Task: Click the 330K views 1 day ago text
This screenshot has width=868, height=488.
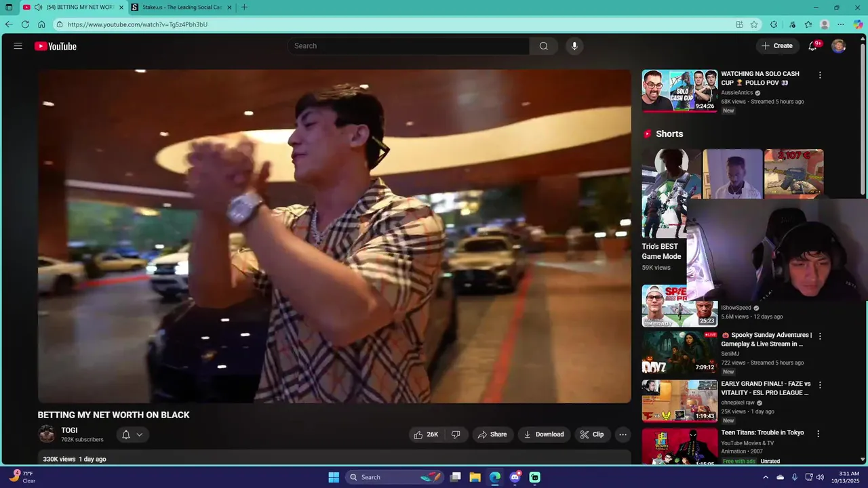Action: [x=75, y=459]
